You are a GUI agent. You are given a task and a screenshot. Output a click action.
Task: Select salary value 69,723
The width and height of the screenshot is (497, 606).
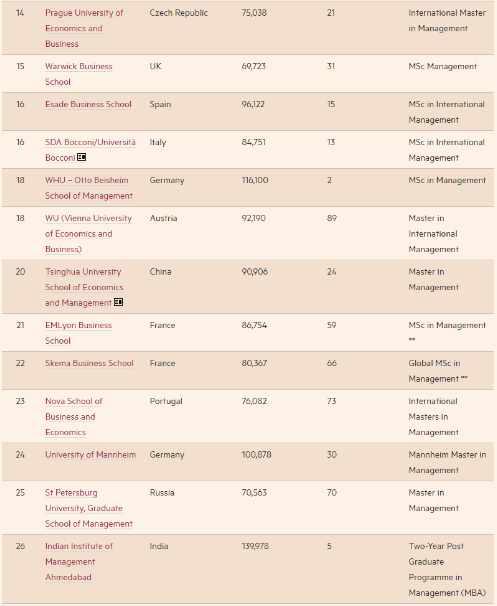[254, 66]
